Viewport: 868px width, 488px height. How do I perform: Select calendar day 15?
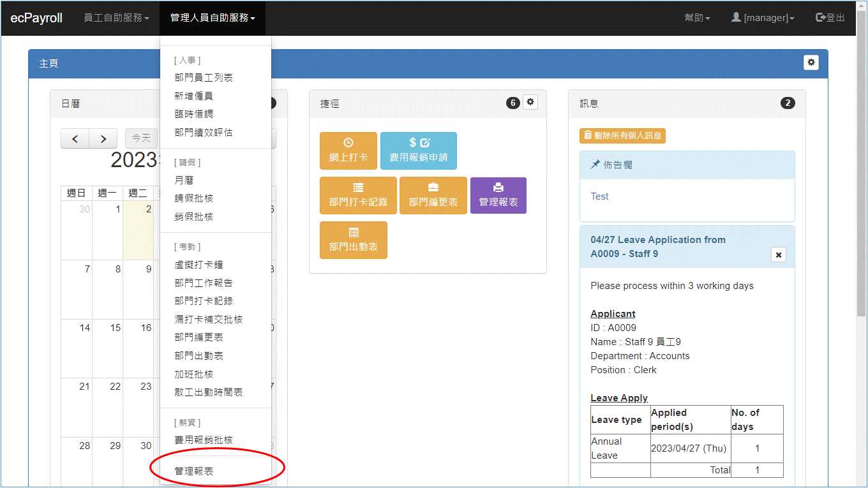[107, 348]
